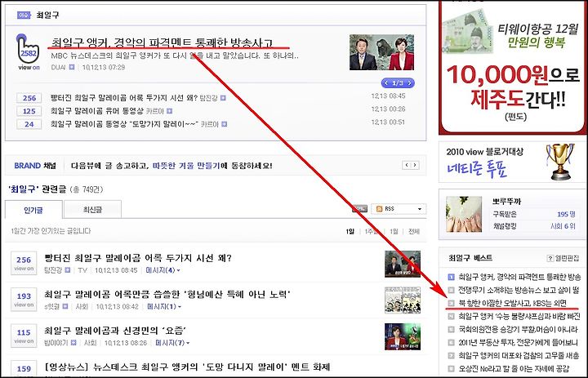Click the blog icon beside author DUAI
The width and height of the screenshot is (588, 378).
(72, 67)
